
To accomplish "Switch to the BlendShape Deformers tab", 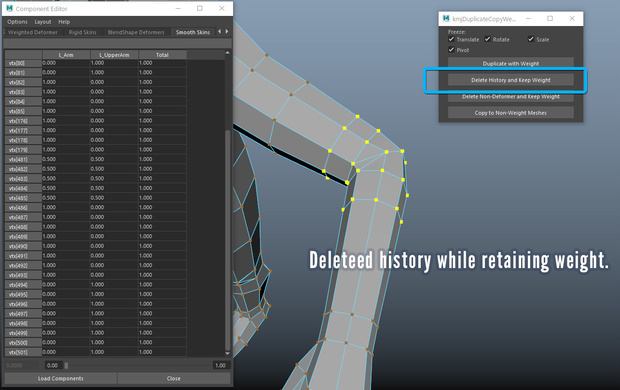I will coord(136,32).
